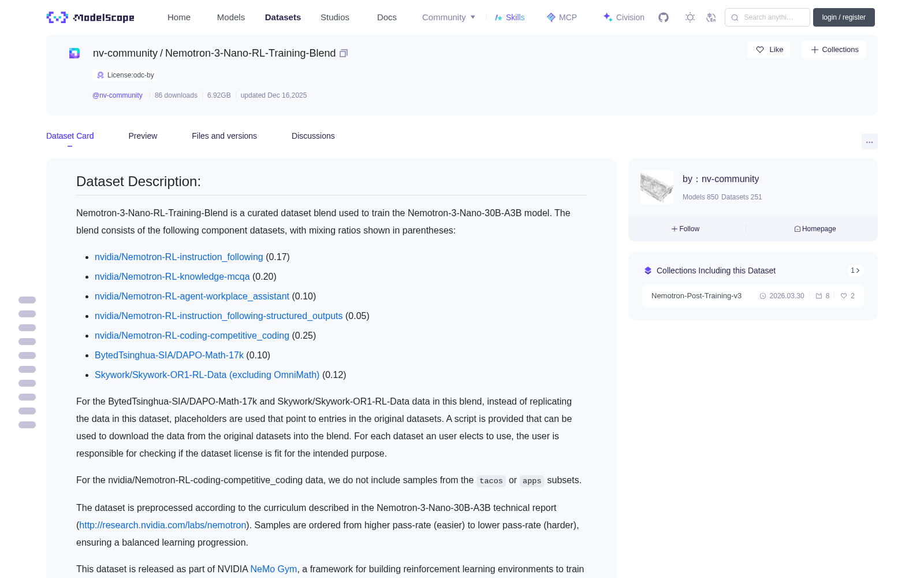
Task: Open Skywork/Skywork-OR1-RL-Data link
Action: (207, 375)
